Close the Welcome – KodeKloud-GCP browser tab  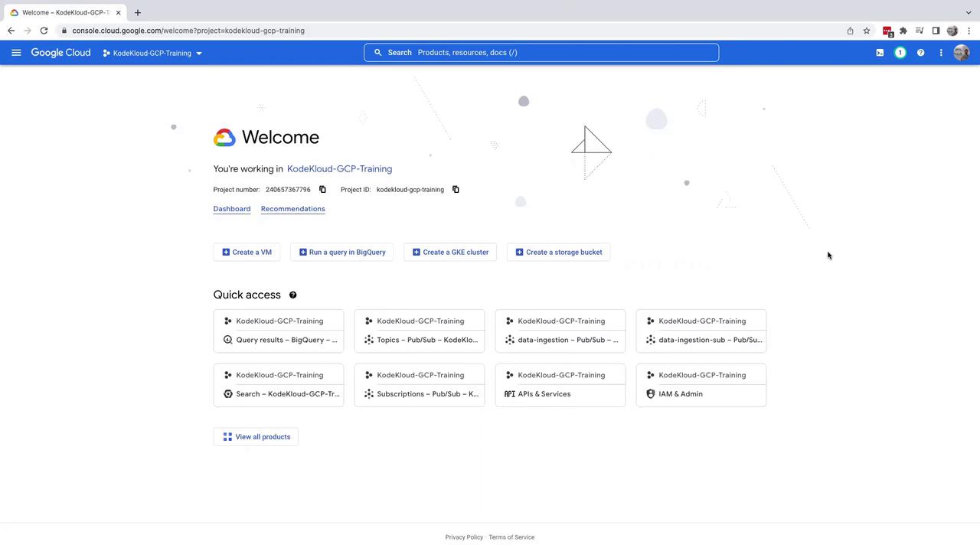coord(119,13)
